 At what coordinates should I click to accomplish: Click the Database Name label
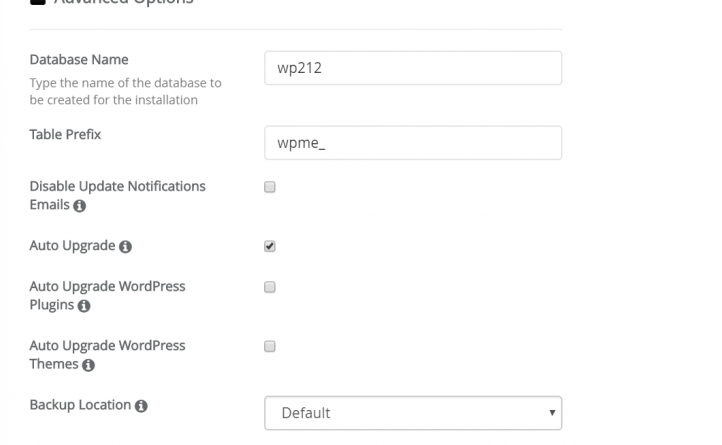tap(79, 59)
